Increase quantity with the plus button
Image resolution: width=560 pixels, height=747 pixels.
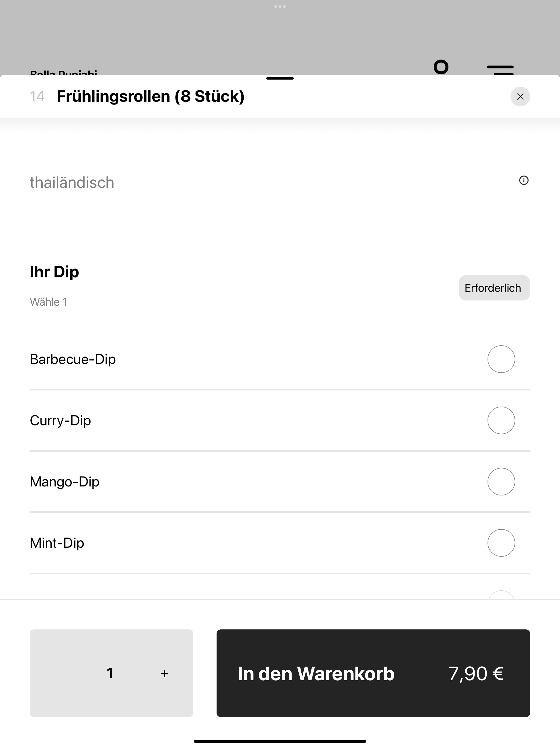click(165, 674)
